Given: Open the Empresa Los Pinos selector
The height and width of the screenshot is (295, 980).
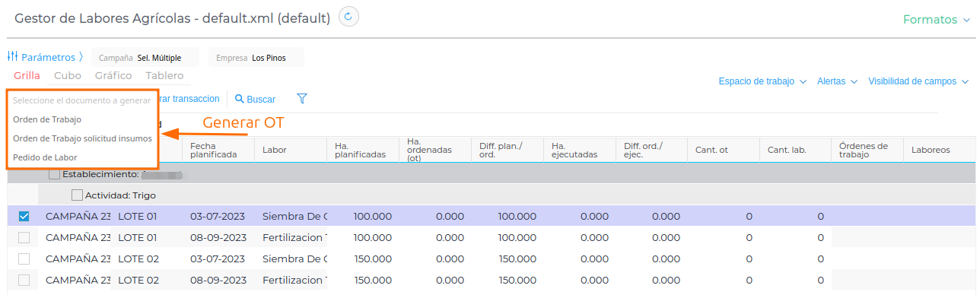Looking at the screenshot, I should pos(256,58).
